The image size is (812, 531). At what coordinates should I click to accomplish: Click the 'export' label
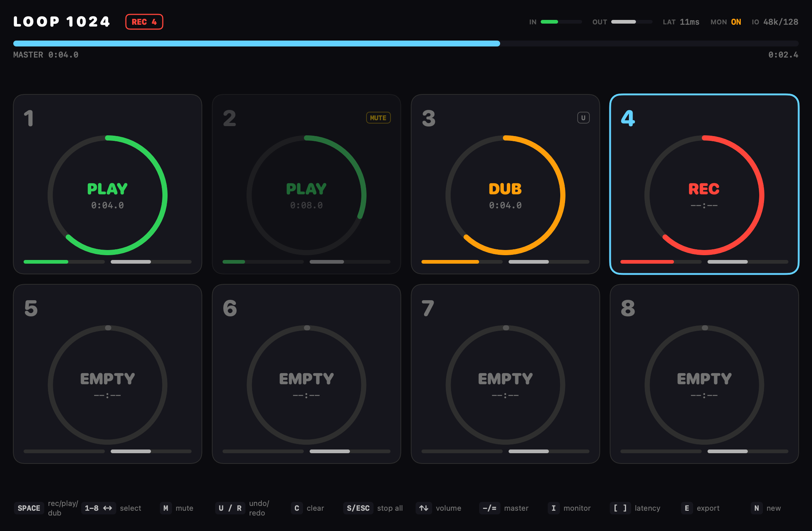click(x=708, y=508)
